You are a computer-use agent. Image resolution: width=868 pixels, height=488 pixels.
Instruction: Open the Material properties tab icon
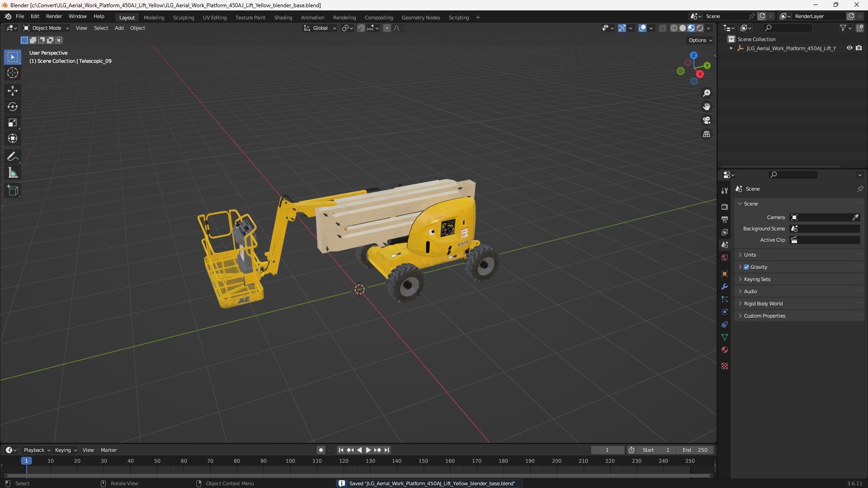click(x=725, y=350)
